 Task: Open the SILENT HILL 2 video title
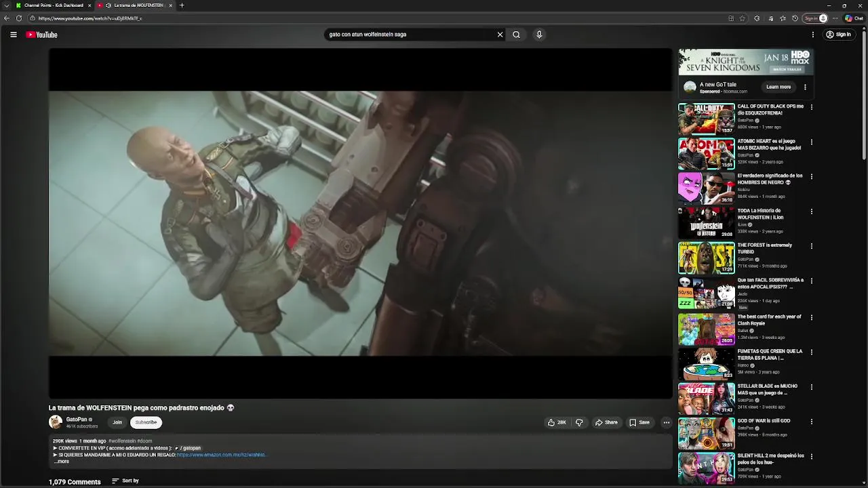(770, 459)
